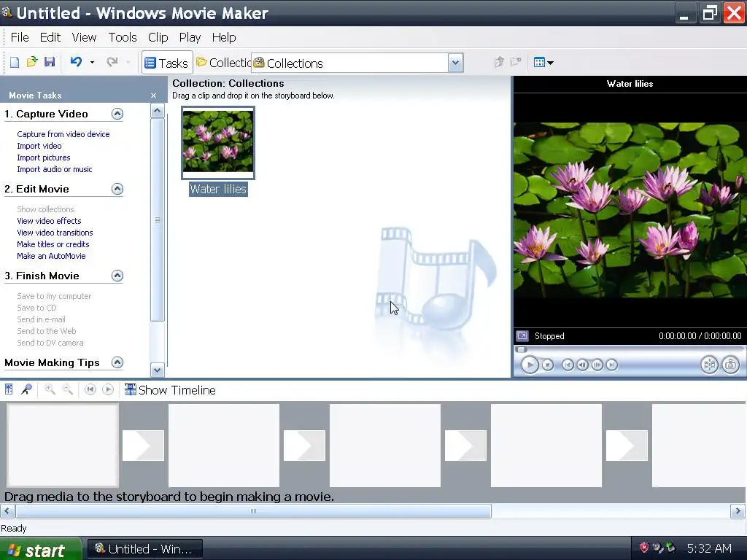
Task: Click the Split clip icon
Action: [x=709, y=365]
